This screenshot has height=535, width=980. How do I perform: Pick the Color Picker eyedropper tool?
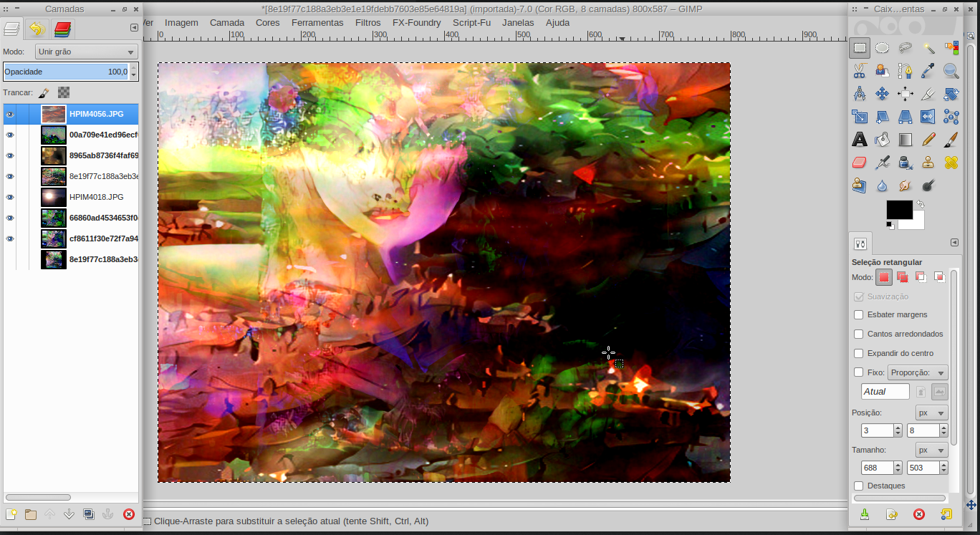928,71
